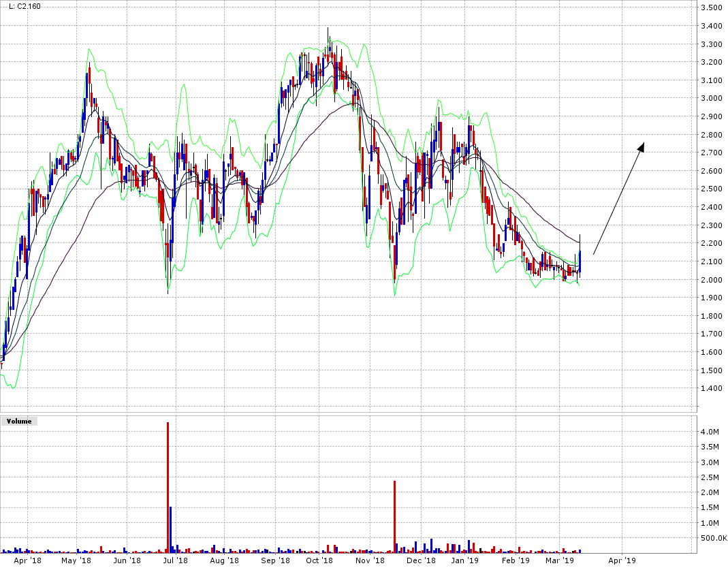Image resolution: width=728 pixels, height=570 pixels.
Task: Click the Apr '18 date label
Action: coord(27,560)
